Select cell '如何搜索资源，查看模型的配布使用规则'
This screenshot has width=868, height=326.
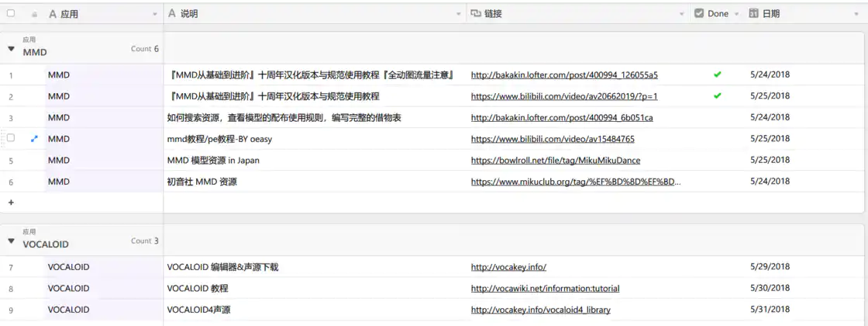tap(315, 117)
